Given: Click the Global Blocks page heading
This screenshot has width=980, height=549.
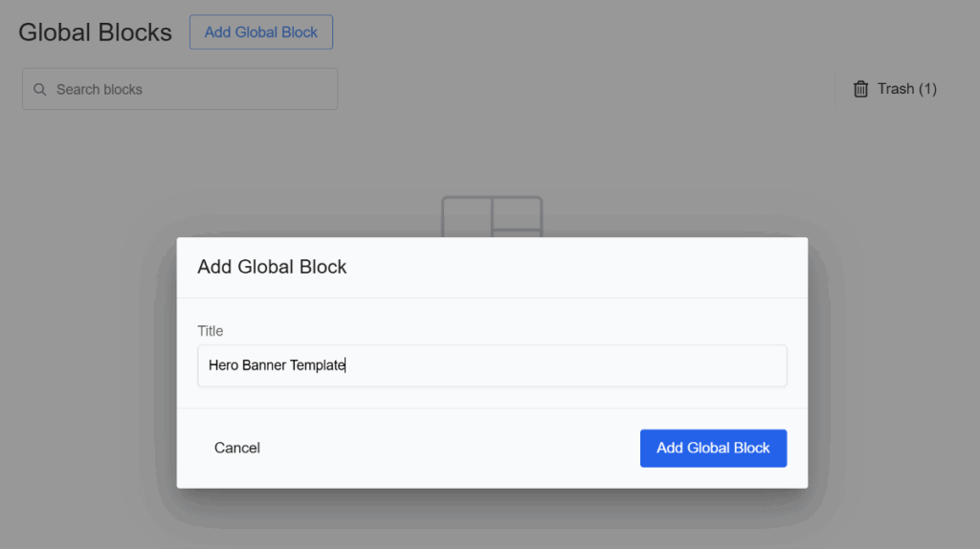Looking at the screenshot, I should (x=96, y=33).
